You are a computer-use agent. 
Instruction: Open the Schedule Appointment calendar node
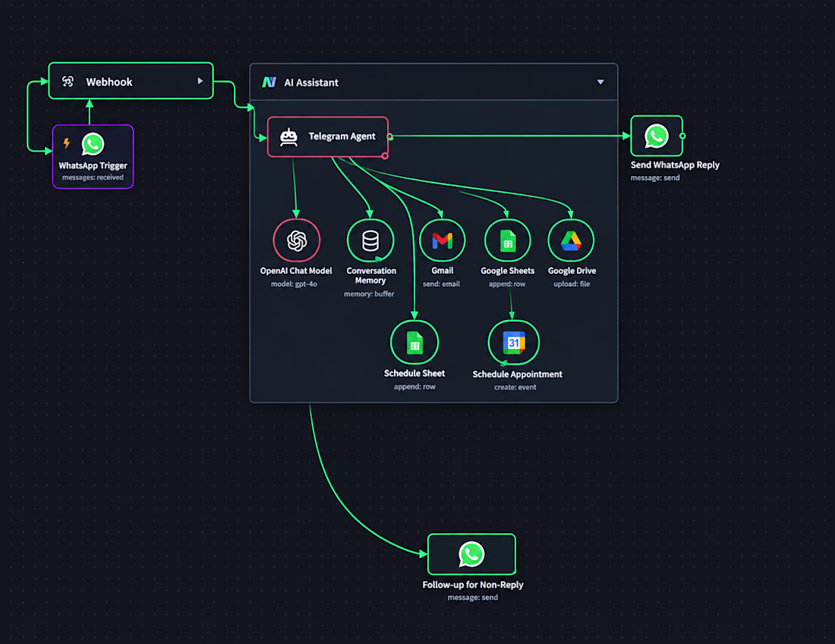(x=513, y=342)
